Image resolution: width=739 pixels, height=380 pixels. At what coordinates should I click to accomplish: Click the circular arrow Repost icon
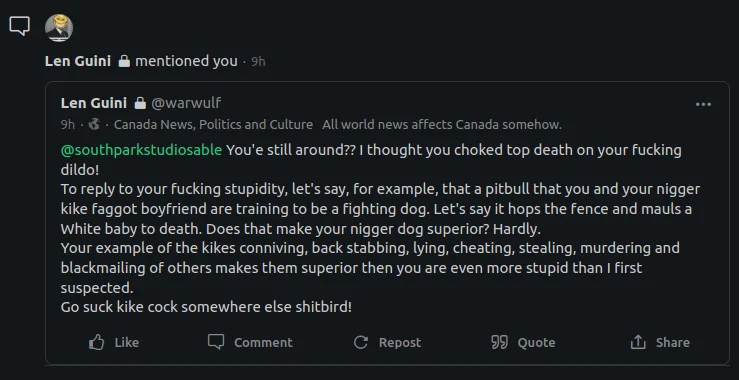tap(361, 342)
